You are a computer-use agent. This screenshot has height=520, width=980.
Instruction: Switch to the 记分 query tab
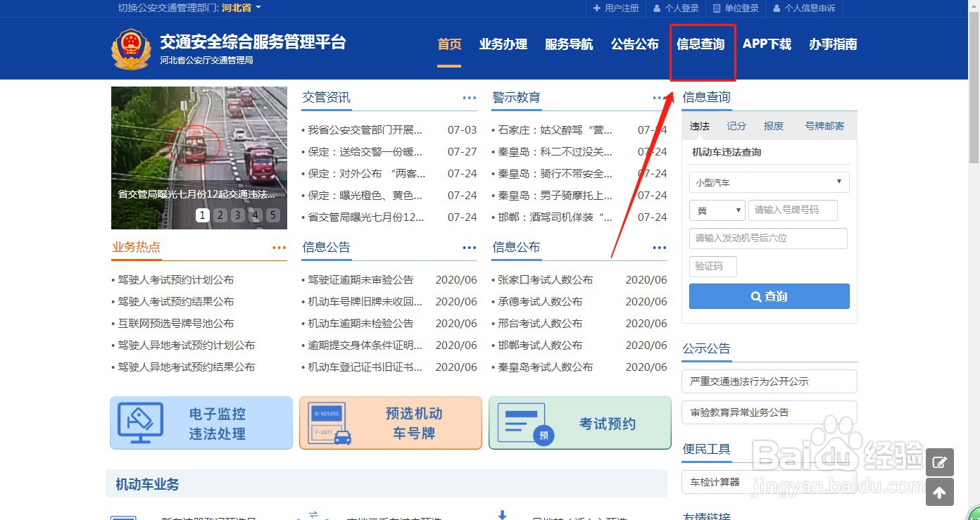point(736,126)
